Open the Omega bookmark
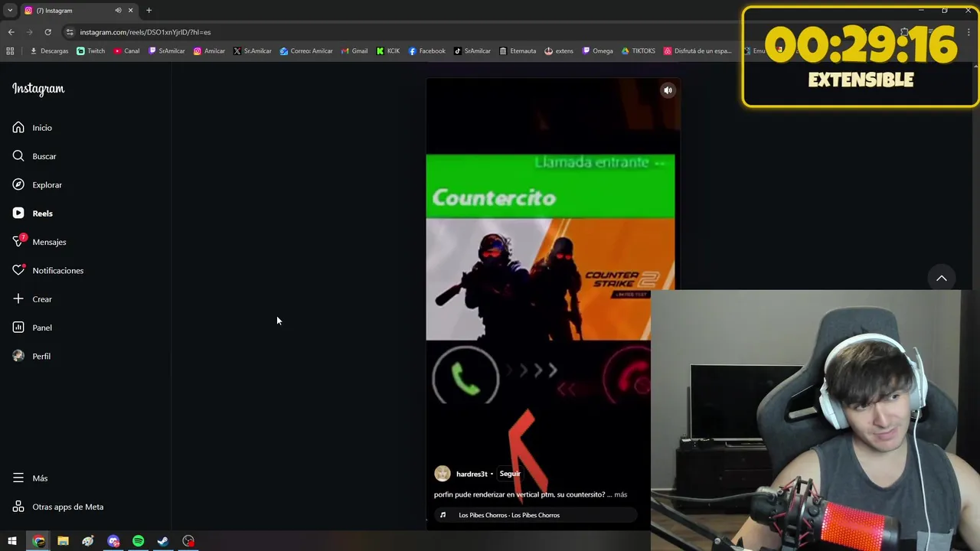Image resolution: width=980 pixels, height=551 pixels. (x=598, y=51)
